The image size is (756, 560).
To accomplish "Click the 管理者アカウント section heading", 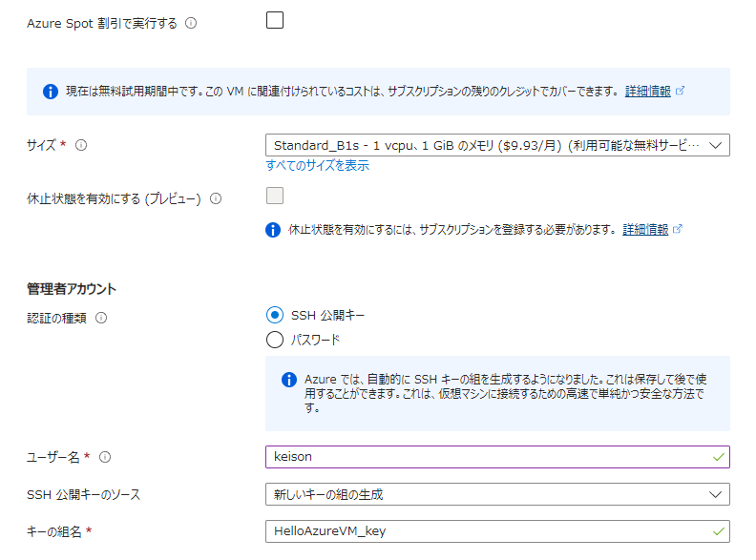I will coord(72,289).
